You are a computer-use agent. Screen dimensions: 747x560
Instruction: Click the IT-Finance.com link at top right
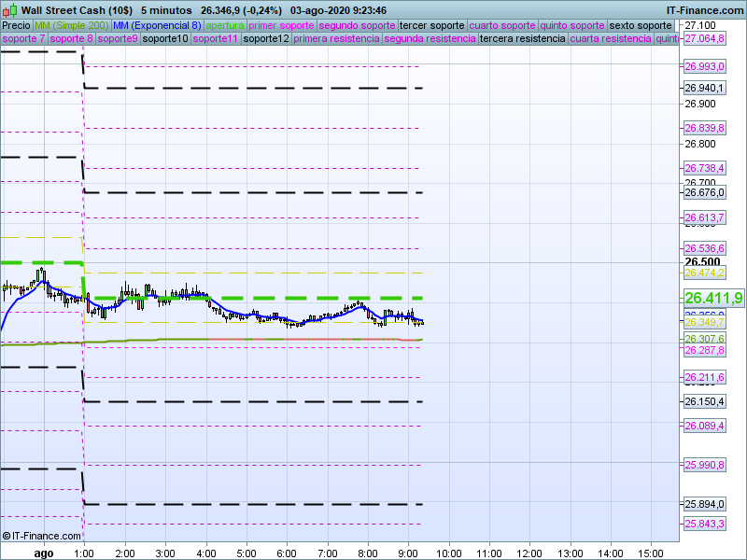click(704, 9)
